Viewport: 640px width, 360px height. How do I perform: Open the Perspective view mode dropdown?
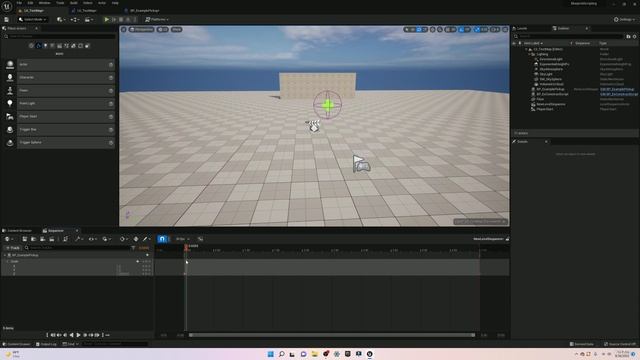(x=142, y=29)
